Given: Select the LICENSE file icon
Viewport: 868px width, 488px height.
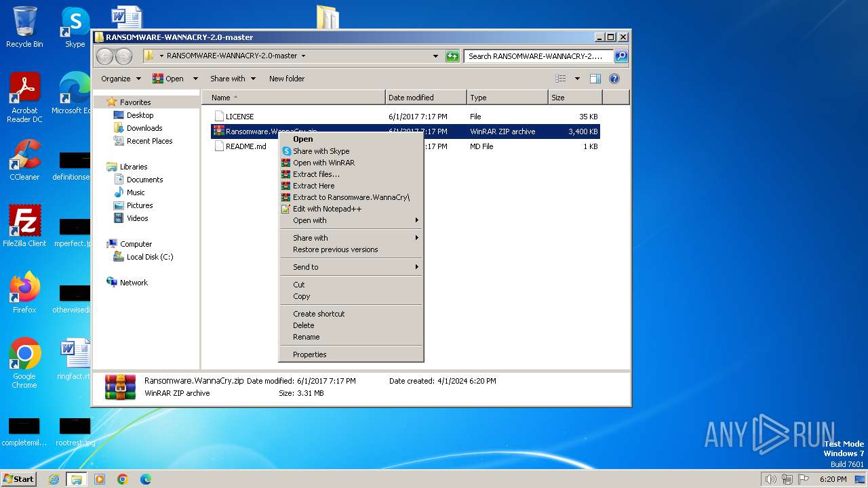Looking at the screenshot, I should [219, 117].
